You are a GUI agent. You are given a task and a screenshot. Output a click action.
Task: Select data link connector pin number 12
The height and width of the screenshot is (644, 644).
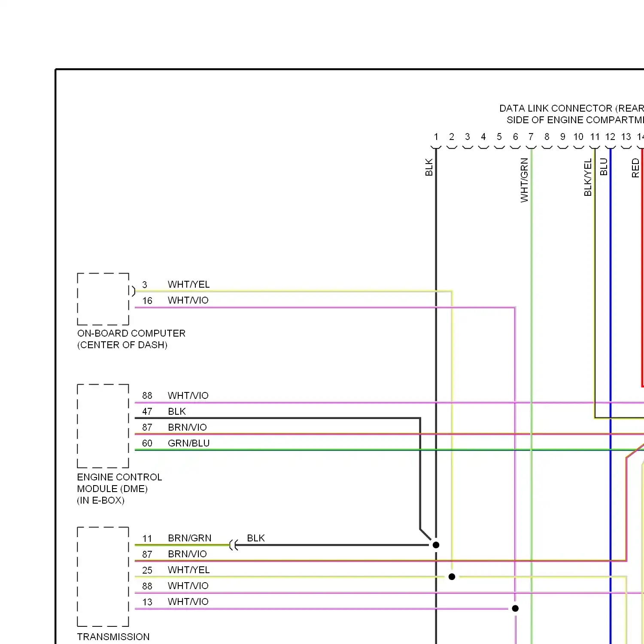[x=610, y=137]
